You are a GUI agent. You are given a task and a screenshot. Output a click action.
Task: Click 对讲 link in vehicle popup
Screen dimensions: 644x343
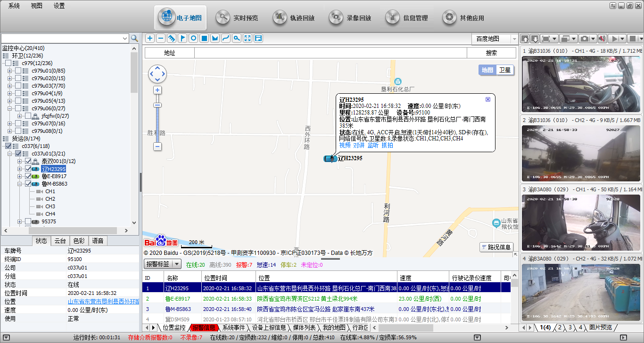point(359,145)
